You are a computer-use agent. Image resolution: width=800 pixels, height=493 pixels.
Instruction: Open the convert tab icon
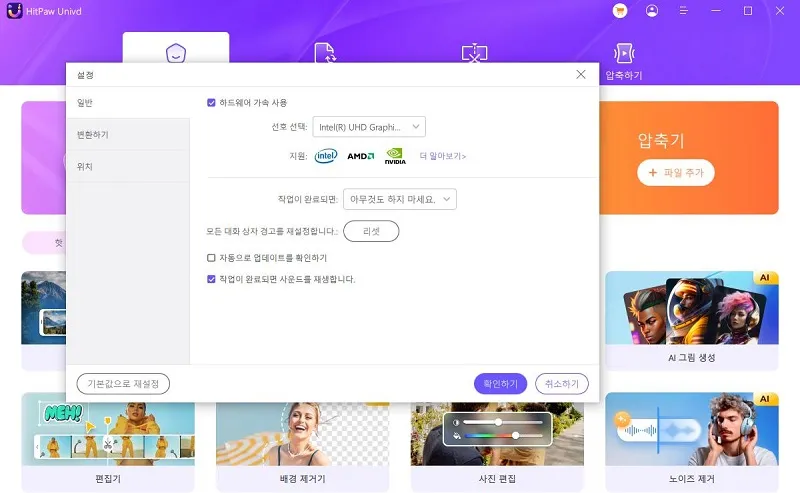click(x=324, y=53)
